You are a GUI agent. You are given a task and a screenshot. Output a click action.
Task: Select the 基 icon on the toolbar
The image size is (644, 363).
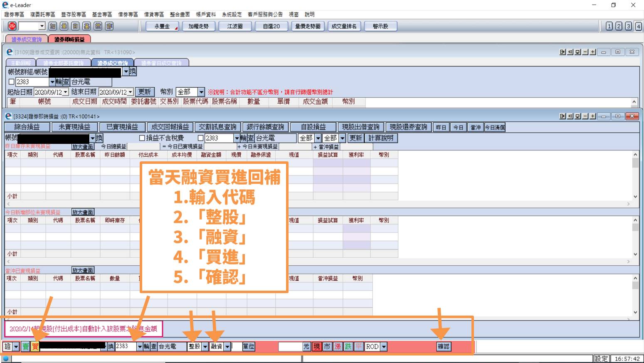[86, 26]
